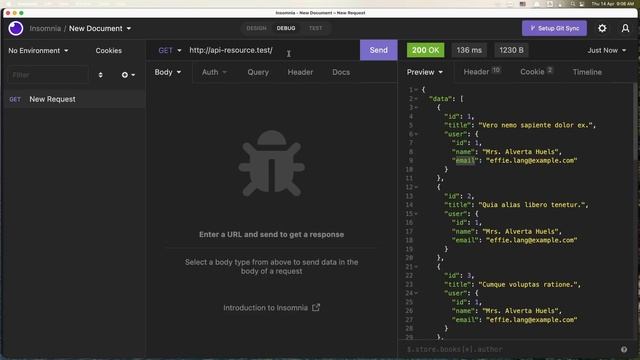640x360 pixels.
Task: Open the Timeline tab
Action: coord(587,72)
